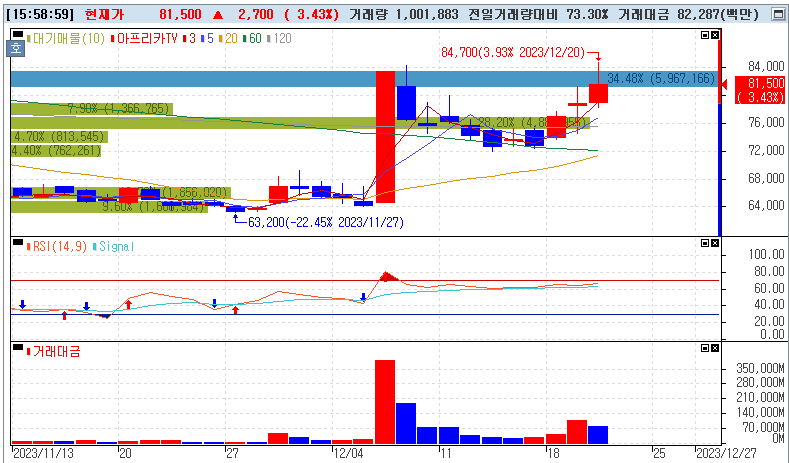Select the 거래대금 legend label

53,351
